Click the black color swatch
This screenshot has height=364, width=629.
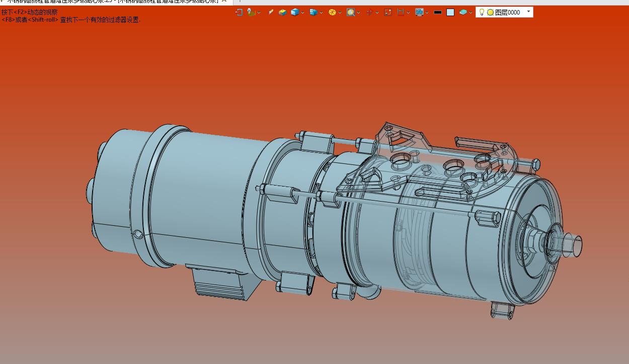point(438,12)
